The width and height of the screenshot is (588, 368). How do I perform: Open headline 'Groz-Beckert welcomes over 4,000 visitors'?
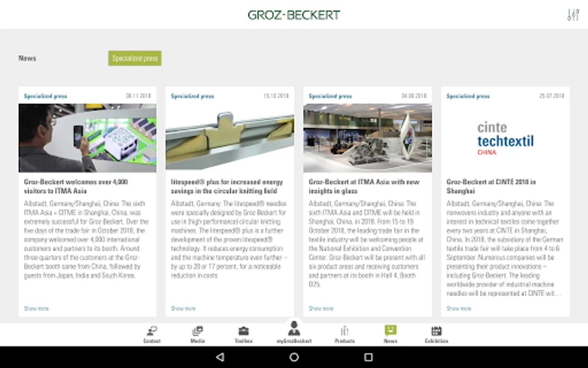(x=76, y=186)
